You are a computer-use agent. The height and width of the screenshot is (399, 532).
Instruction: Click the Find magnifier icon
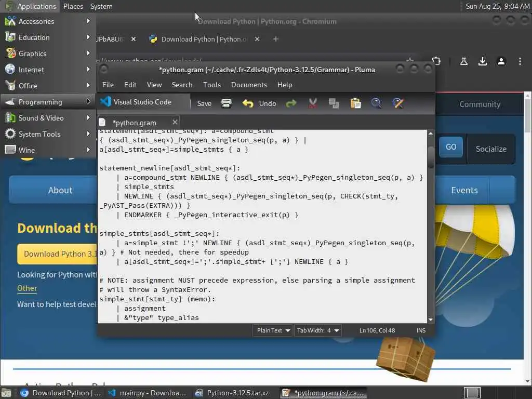point(376,103)
